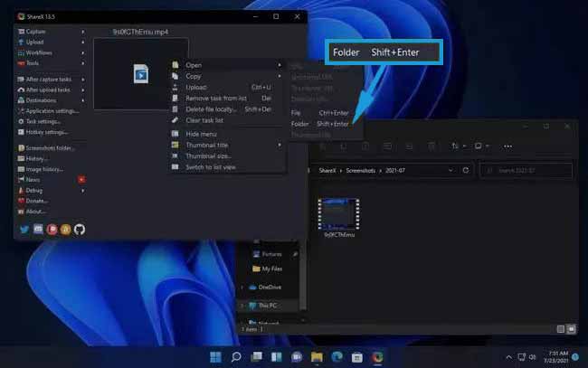The width and height of the screenshot is (588, 368).
Task: Click the Windows Start button
Action: point(215,357)
